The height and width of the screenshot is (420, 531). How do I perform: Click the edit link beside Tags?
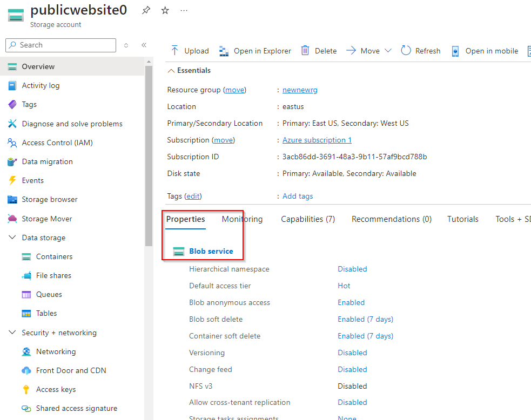click(193, 197)
